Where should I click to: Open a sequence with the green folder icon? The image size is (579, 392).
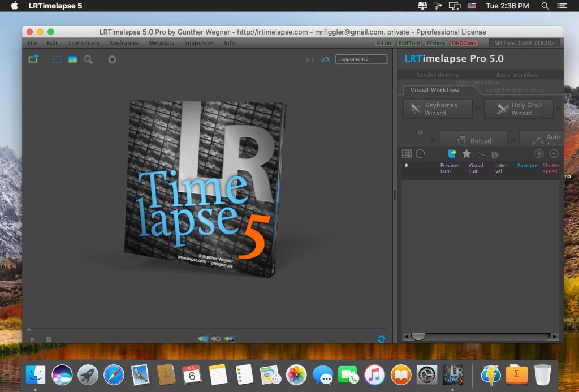[x=33, y=59]
